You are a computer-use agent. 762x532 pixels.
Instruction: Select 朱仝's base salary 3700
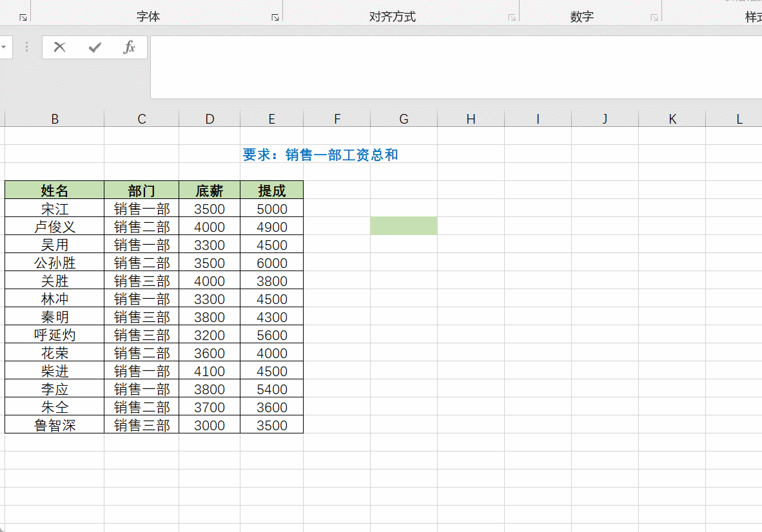coord(210,407)
